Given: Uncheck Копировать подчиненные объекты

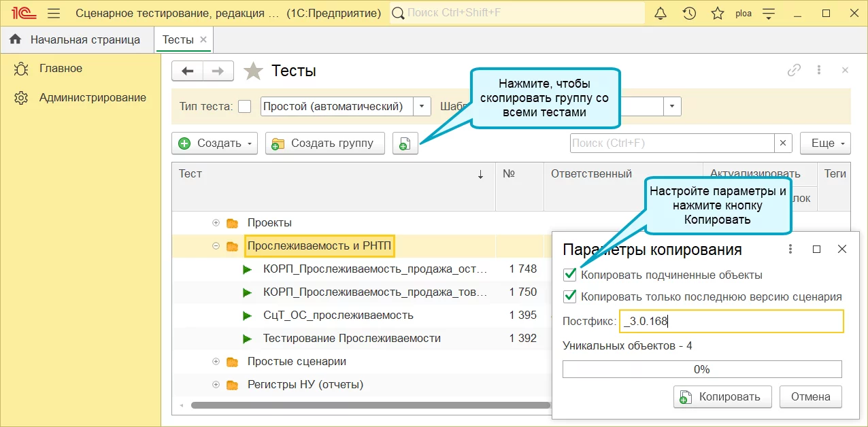Looking at the screenshot, I should (x=570, y=275).
